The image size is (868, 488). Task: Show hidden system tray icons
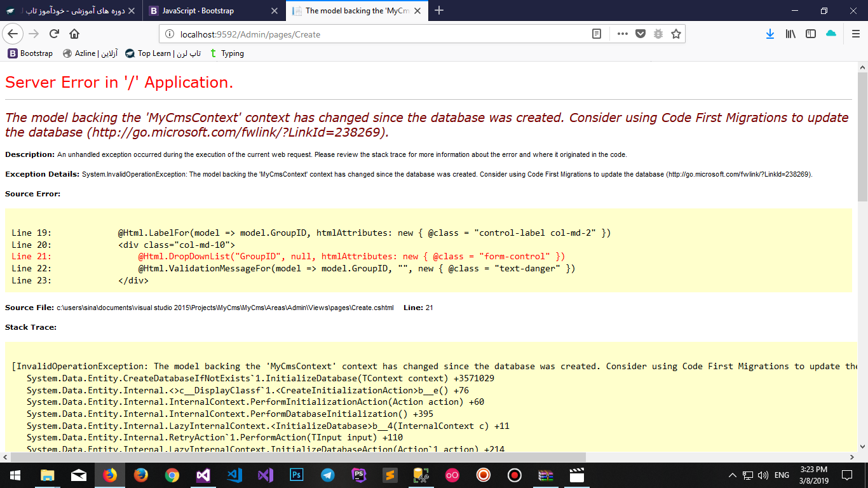pos(732,475)
